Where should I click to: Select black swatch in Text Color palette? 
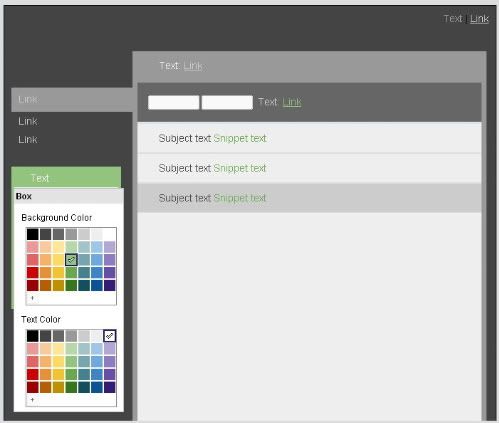(33, 336)
